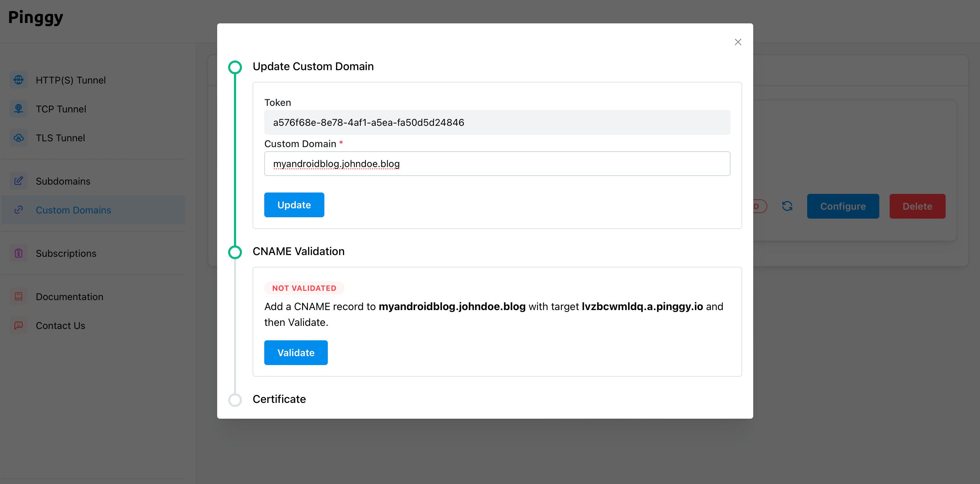Click the TLS Tunnel cloud icon

(x=18, y=138)
